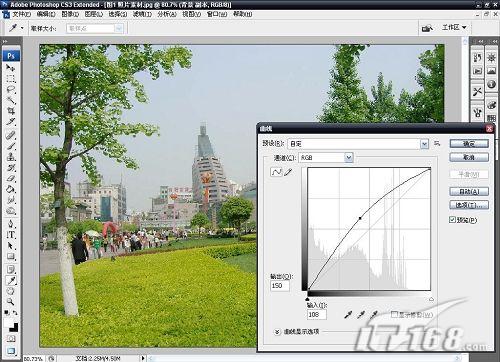Image resolution: width=500 pixels, height=362 pixels.
Task: Open the 编辑(E) Edit menu
Action: coord(46,14)
